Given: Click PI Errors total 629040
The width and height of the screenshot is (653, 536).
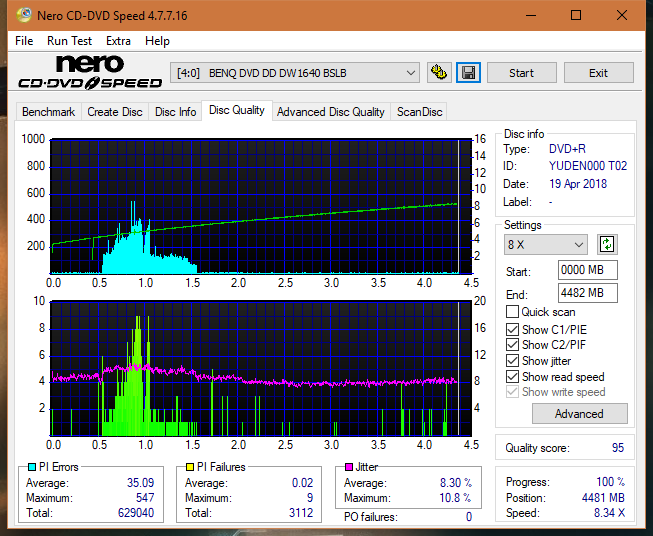Looking at the screenshot, I should 136,512.
